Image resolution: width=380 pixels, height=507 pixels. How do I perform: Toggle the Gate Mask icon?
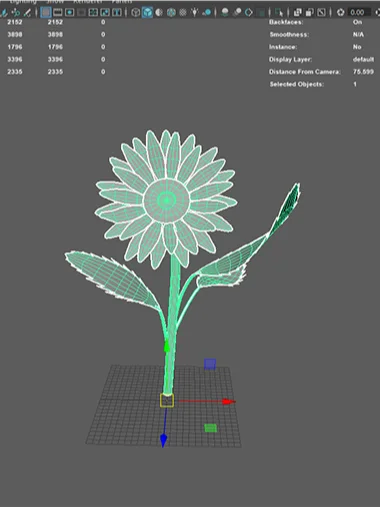81,13
